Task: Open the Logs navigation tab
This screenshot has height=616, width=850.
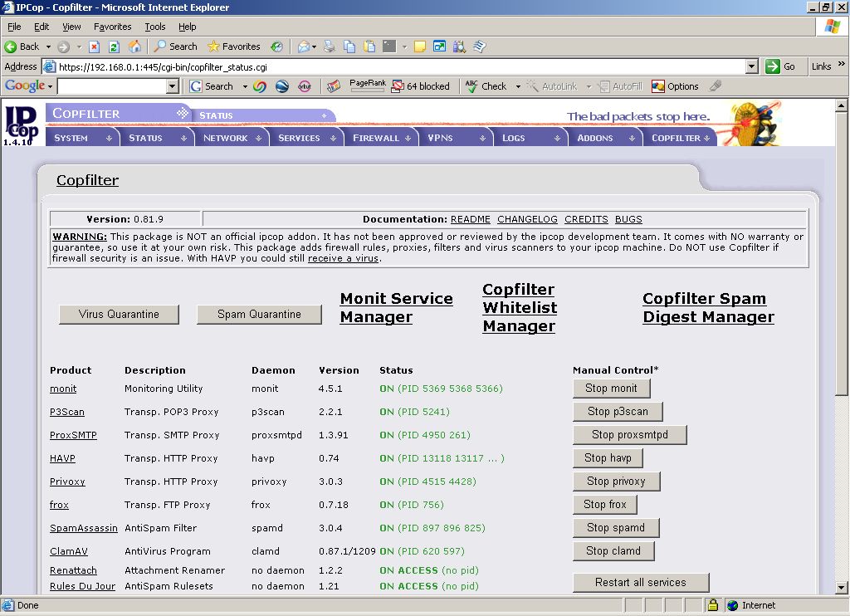Action: pyautogui.click(x=531, y=138)
